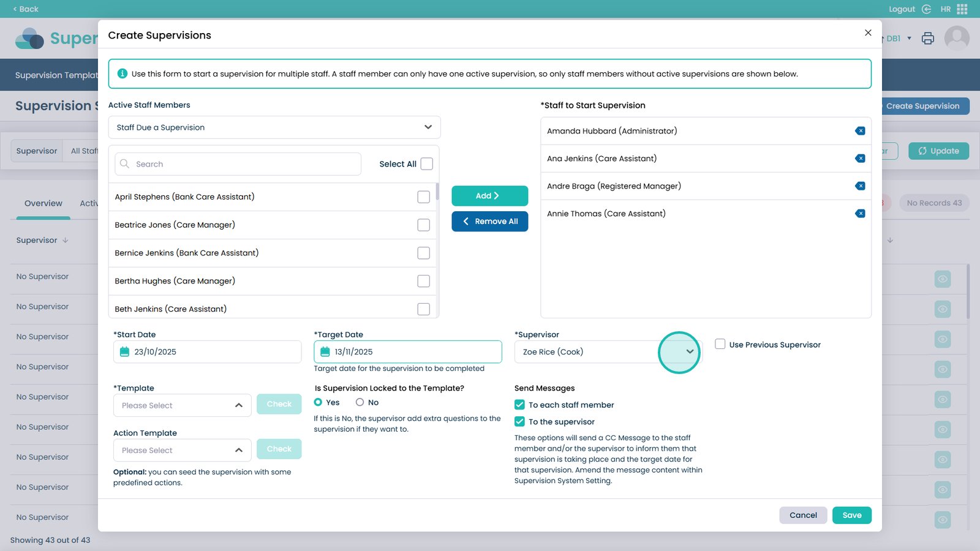The image size is (980, 551).
Task: Check Use Previous Supervisor option
Action: coord(720,345)
